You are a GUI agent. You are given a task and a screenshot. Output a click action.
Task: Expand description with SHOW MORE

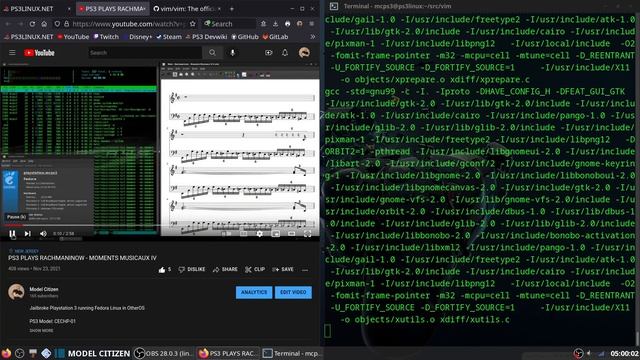click(41, 330)
